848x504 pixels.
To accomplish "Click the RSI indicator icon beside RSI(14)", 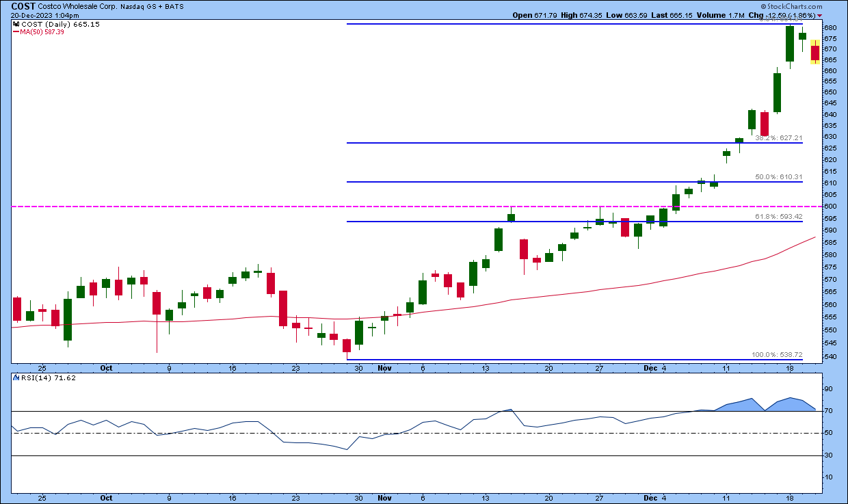I will tap(15, 377).
